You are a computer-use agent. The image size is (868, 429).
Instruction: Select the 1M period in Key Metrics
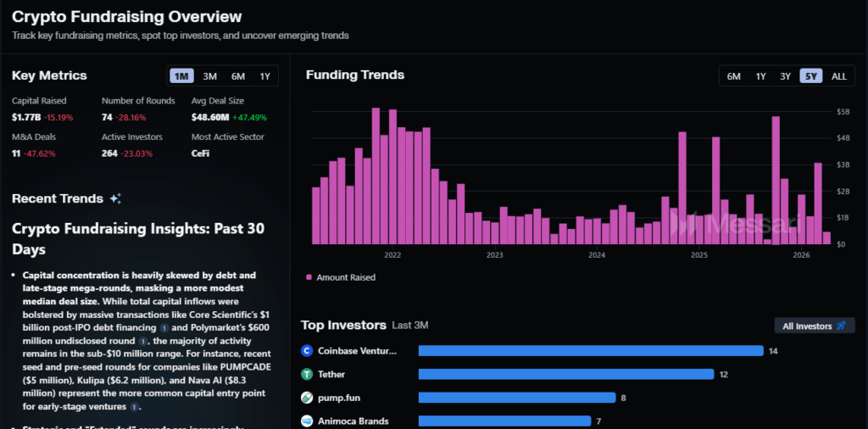(181, 76)
